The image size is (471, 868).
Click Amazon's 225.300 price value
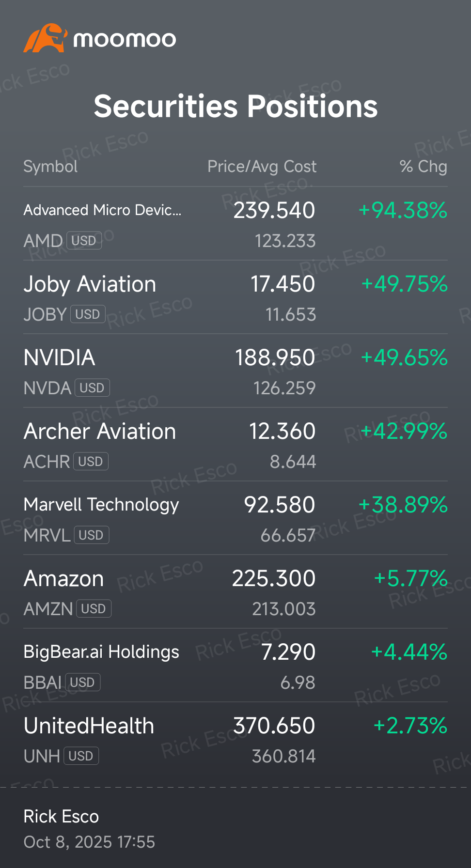pos(274,578)
